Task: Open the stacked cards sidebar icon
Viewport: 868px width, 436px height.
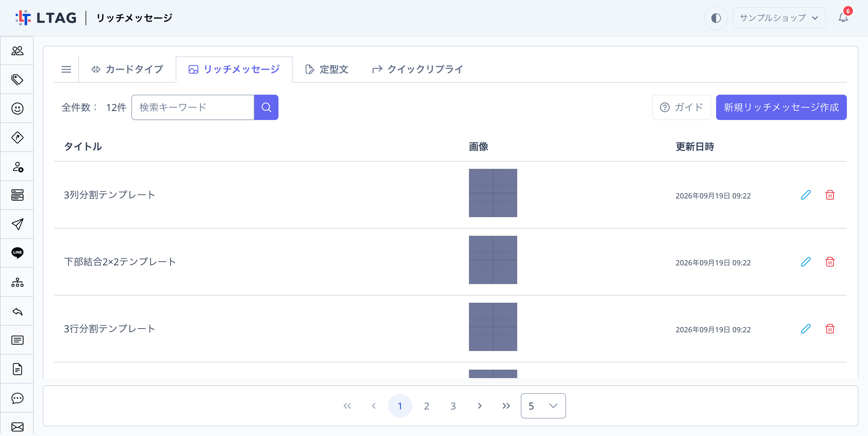Action: pos(17,195)
